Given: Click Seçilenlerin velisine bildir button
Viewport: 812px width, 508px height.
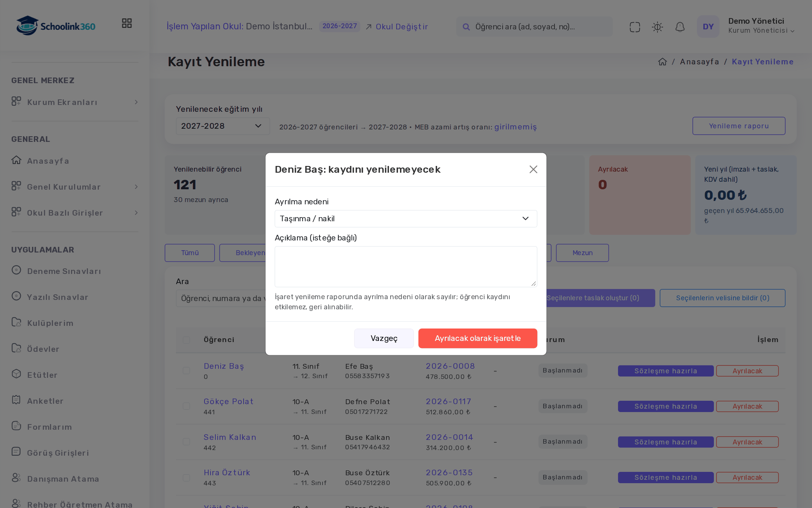Looking at the screenshot, I should 722,298.
